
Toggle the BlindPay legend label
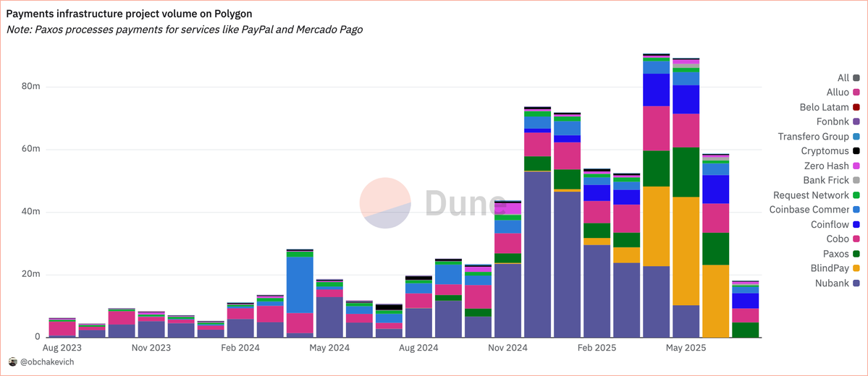tap(830, 268)
